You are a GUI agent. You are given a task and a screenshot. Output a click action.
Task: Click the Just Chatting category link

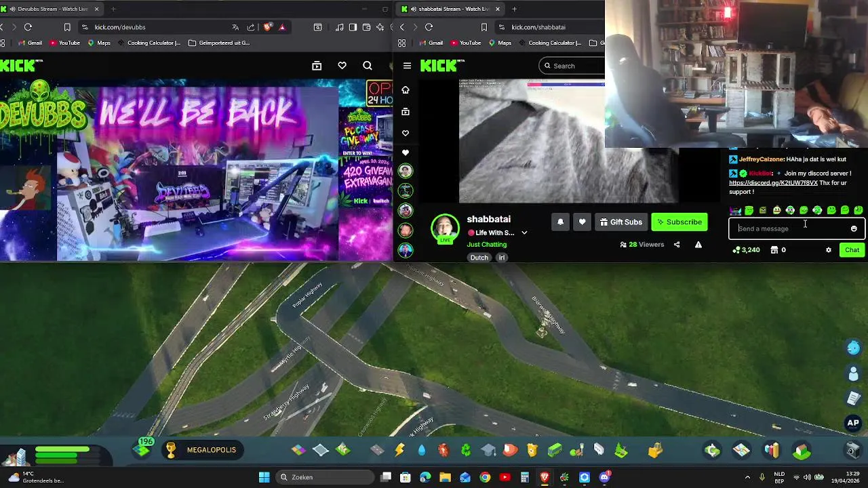486,244
